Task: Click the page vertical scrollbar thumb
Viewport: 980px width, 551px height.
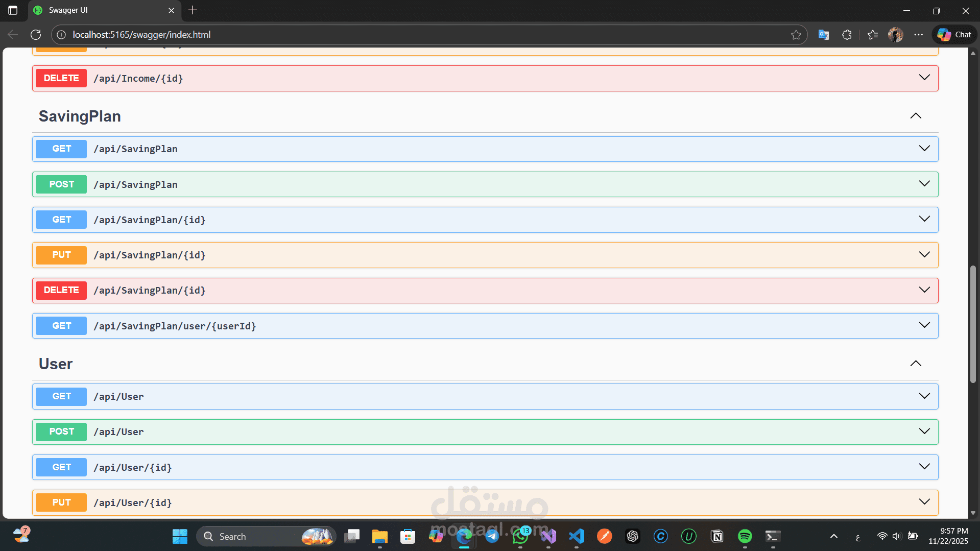Action: point(973,324)
